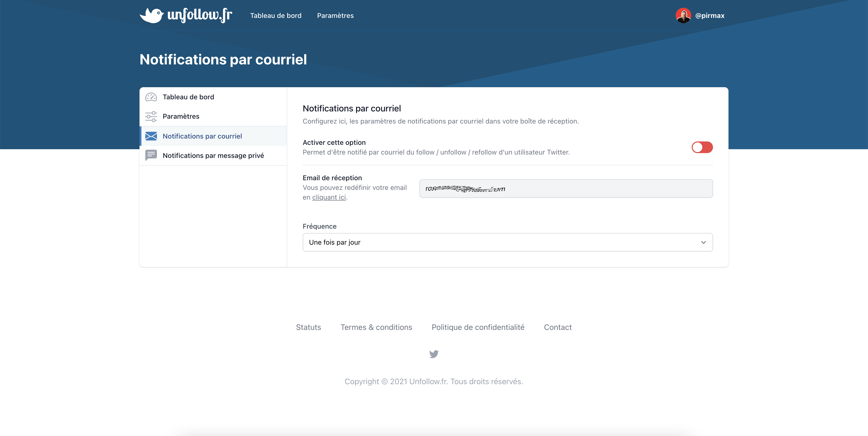
Task: Click the chevron arrow in frequency selector
Action: point(703,242)
